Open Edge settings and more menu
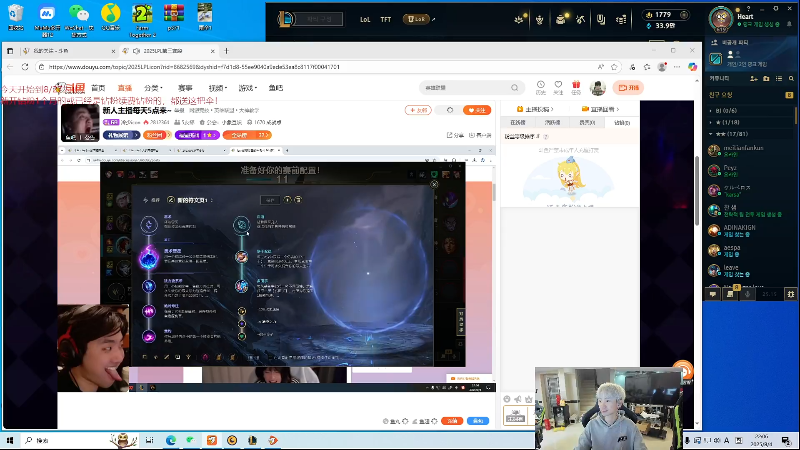This screenshot has width=800, height=450. point(677,67)
